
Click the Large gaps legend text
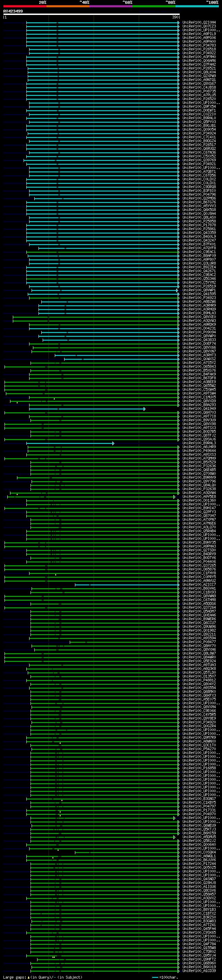click(43, 977)
